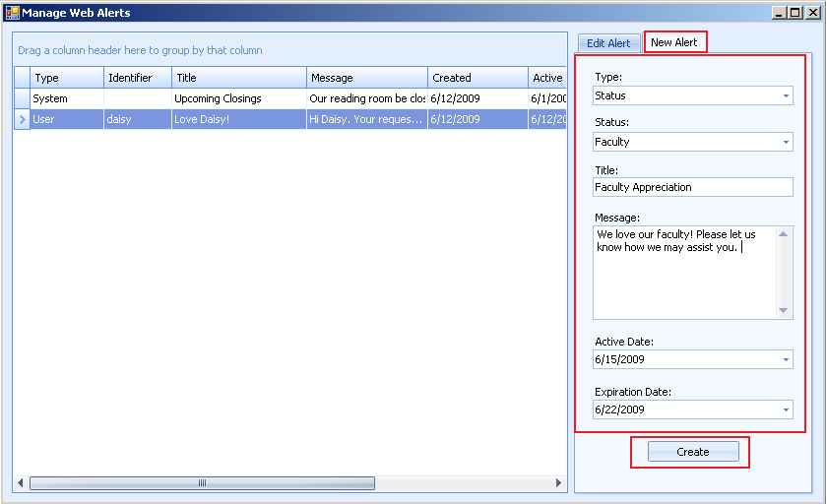The height and width of the screenshot is (504, 826).
Task: Open the Type dropdown
Action: pyautogui.click(x=786, y=96)
